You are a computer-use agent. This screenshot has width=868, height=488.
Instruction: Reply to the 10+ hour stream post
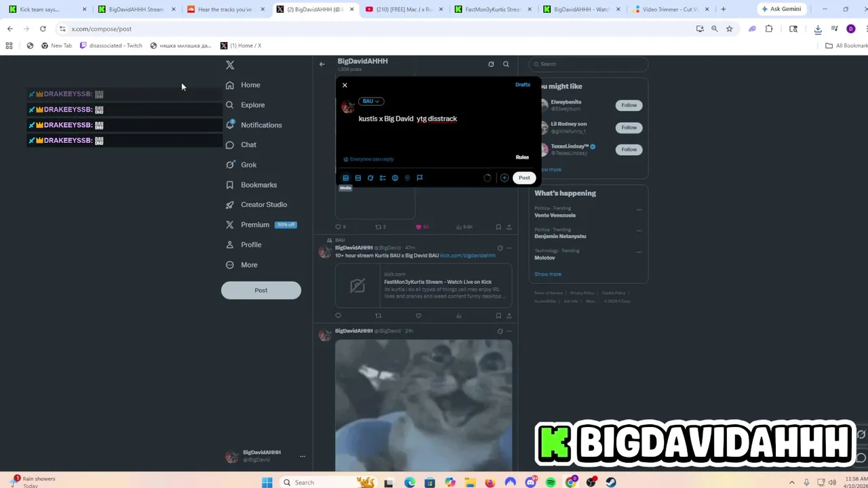click(x=338, y=316)
